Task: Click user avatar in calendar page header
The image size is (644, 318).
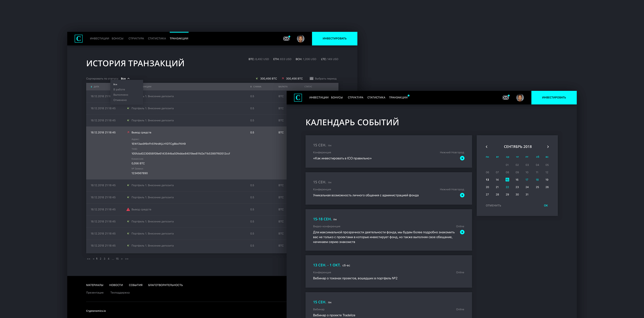Action: pos(520,98)
